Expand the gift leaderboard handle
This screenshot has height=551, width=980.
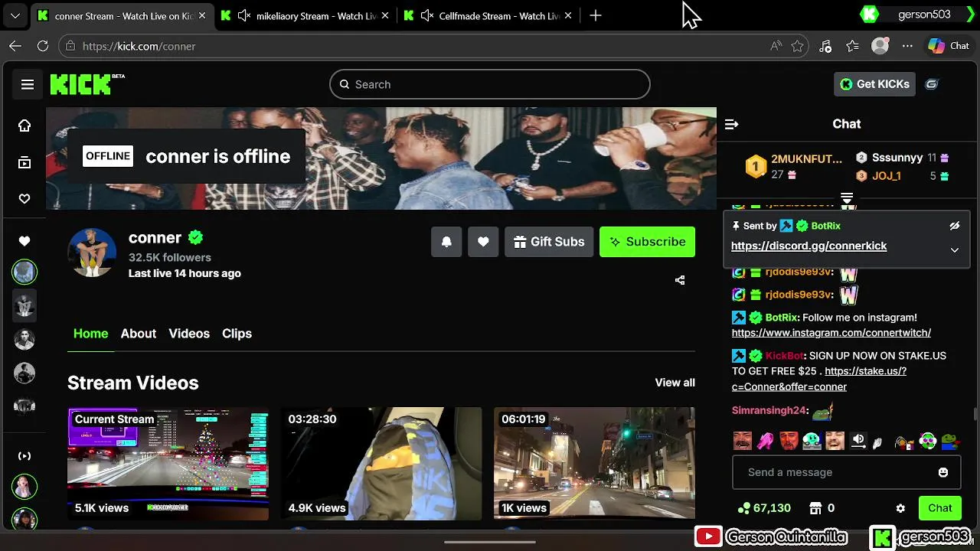(847, 199)
